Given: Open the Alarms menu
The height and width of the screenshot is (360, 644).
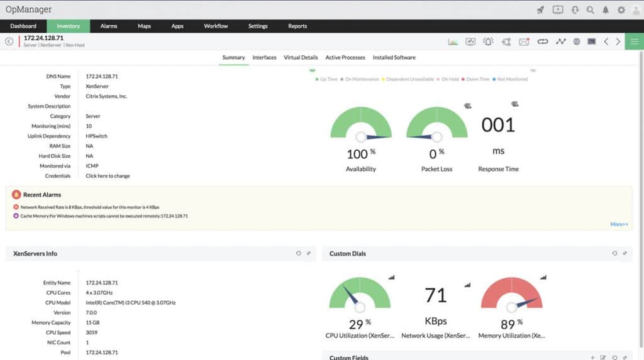Looking at the screenshot, I should [108, 26].
